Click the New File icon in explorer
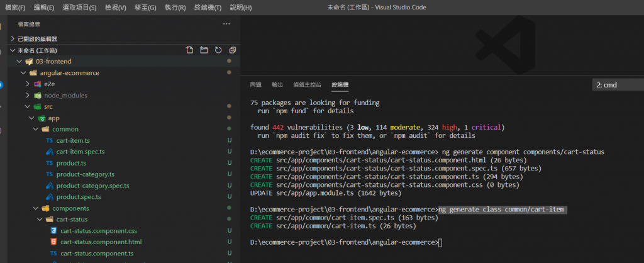Viewport: 644px width, 263px height. click(x=189, y=50)
